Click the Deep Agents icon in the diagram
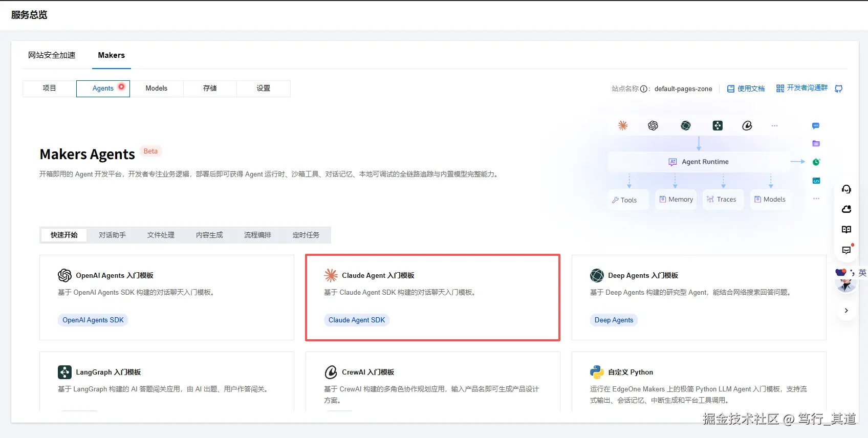The image size is (868, 438). 686,125
